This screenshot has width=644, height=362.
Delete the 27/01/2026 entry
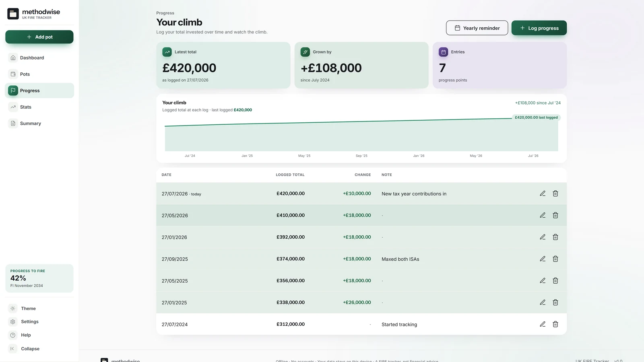coord(555,237)
